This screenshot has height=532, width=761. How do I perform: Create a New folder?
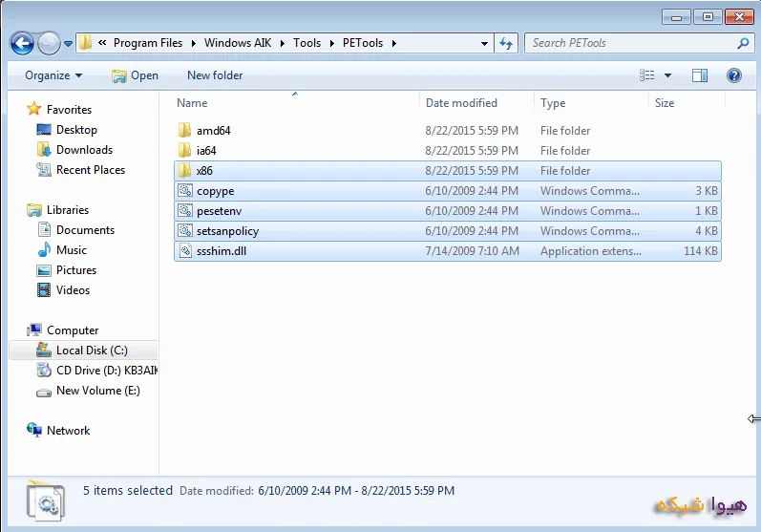[x=215, y=75]
